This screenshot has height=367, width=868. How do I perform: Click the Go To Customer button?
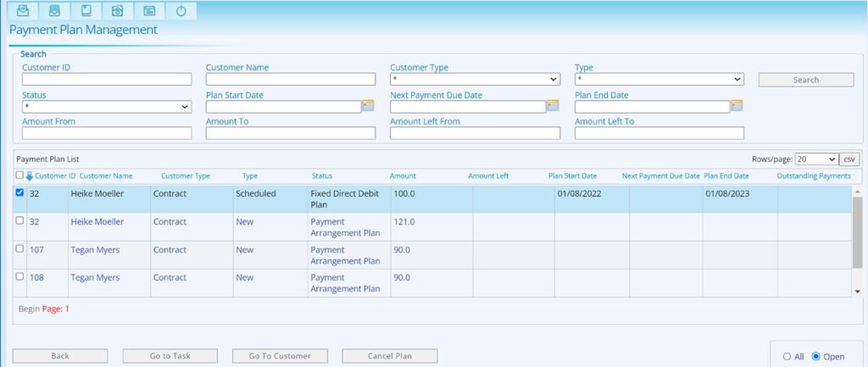pyautogui.click(x=280, y=356)
